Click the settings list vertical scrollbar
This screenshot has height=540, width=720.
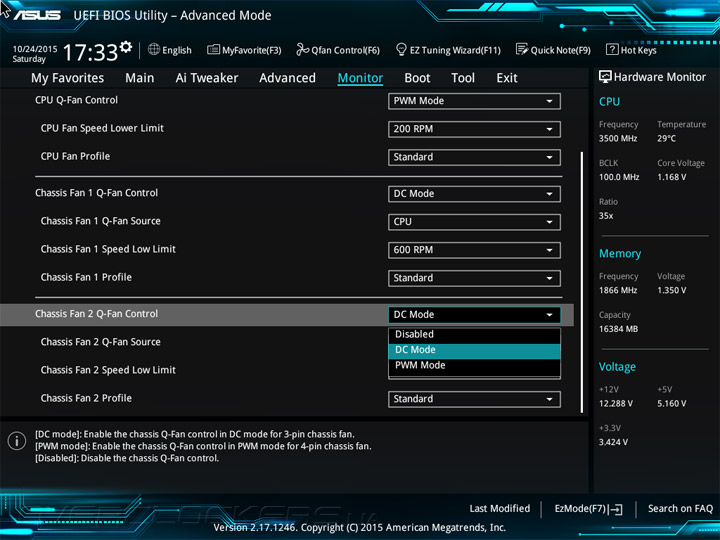pyautogui.click(x=582, y=282)
